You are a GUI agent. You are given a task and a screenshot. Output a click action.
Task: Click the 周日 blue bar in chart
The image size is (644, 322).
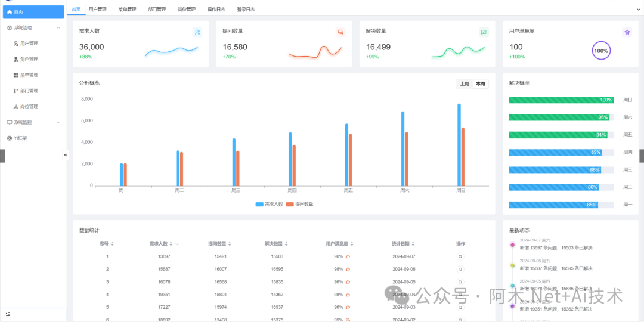(x=459, y=144)
